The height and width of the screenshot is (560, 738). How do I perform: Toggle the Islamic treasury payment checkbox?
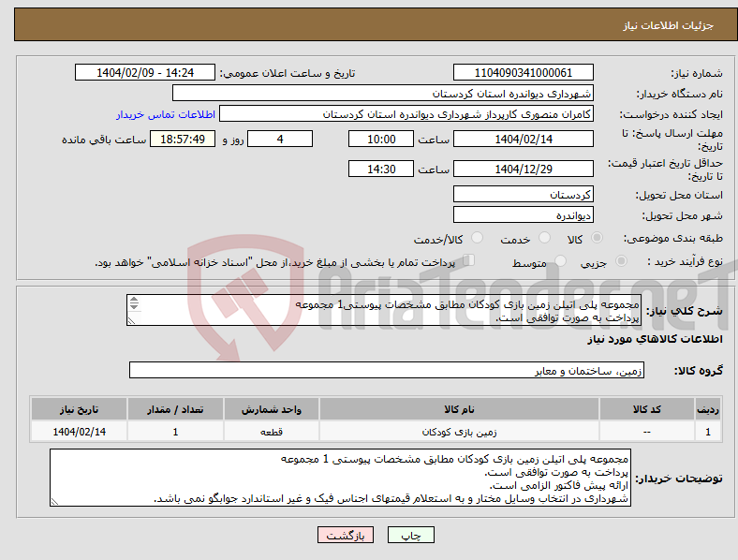click(x=469, y=260)
